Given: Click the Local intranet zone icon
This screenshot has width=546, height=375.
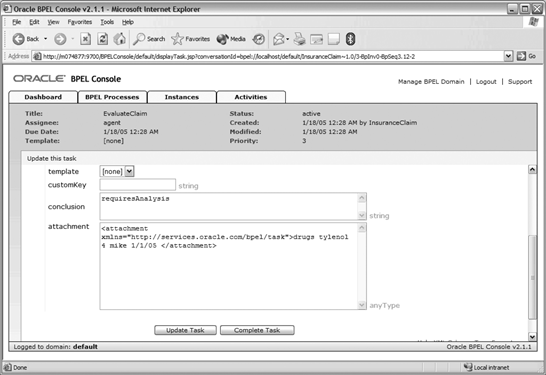Looking at the screenshot, I should tap(468, 367).
